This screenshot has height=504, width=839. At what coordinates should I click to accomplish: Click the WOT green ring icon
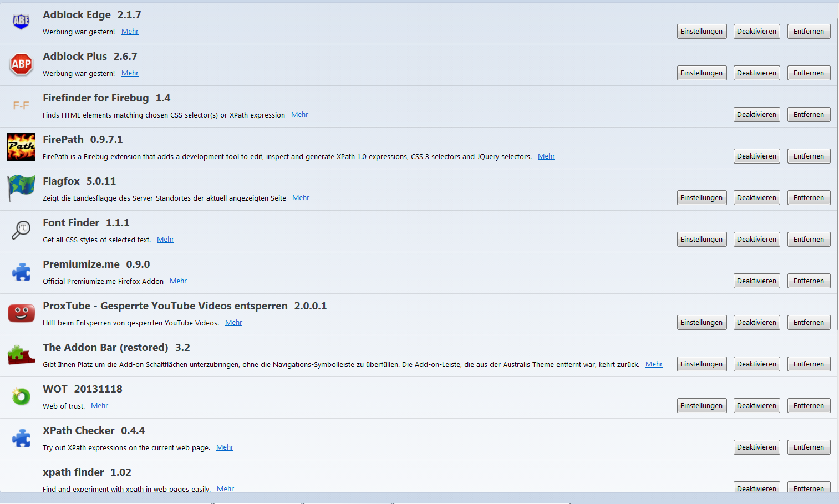coord(21,396)
